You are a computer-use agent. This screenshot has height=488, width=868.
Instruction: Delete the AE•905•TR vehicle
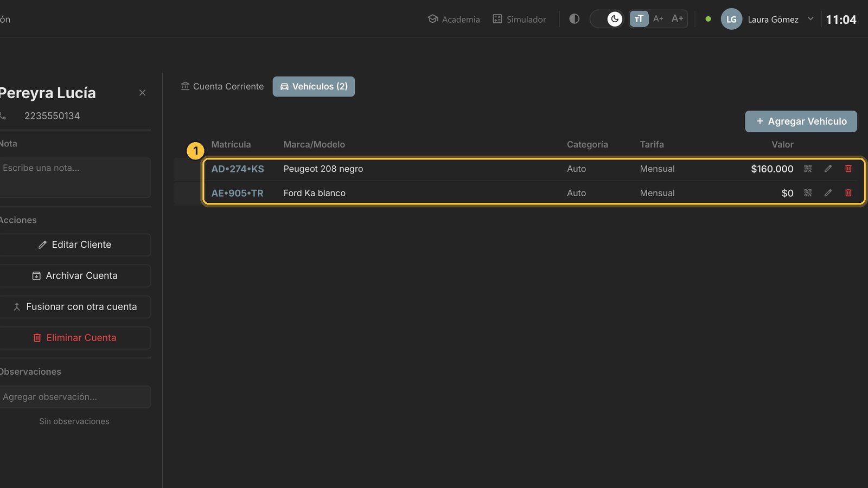pos(848,192)
